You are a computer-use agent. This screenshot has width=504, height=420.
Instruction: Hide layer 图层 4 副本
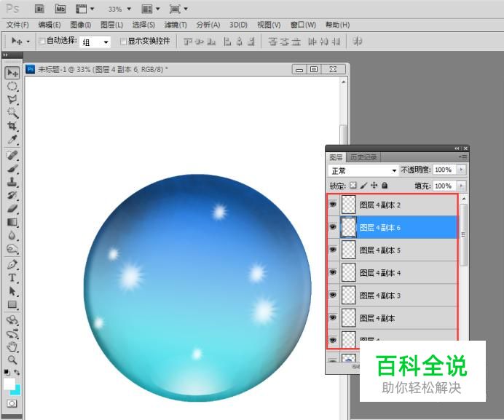[333, 317]
